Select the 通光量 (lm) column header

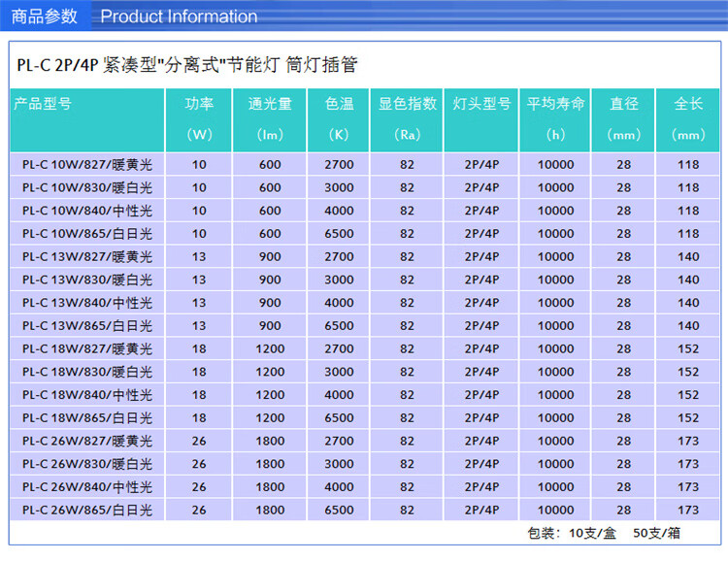pyautogui.click(x=270, y=118)
